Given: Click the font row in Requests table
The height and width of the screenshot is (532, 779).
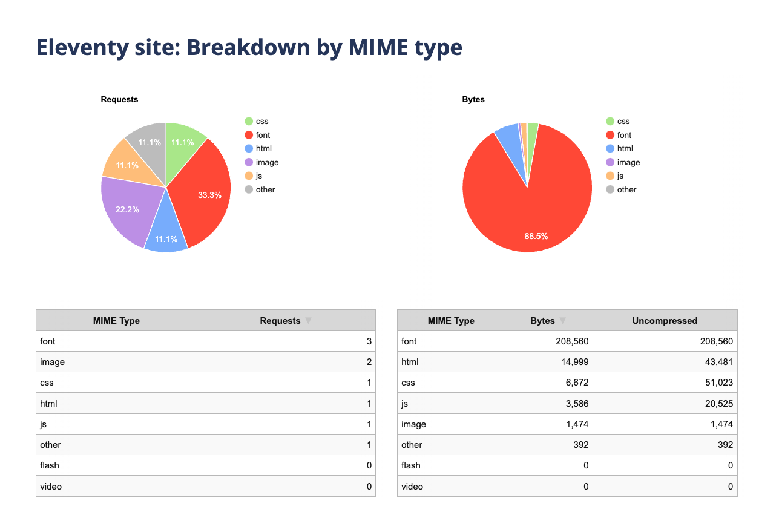Looking at the screenshot, I should point(206,341).
